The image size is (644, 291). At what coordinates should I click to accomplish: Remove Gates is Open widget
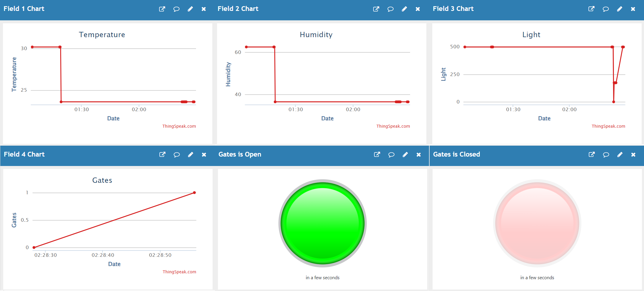[x=419, y=154]
